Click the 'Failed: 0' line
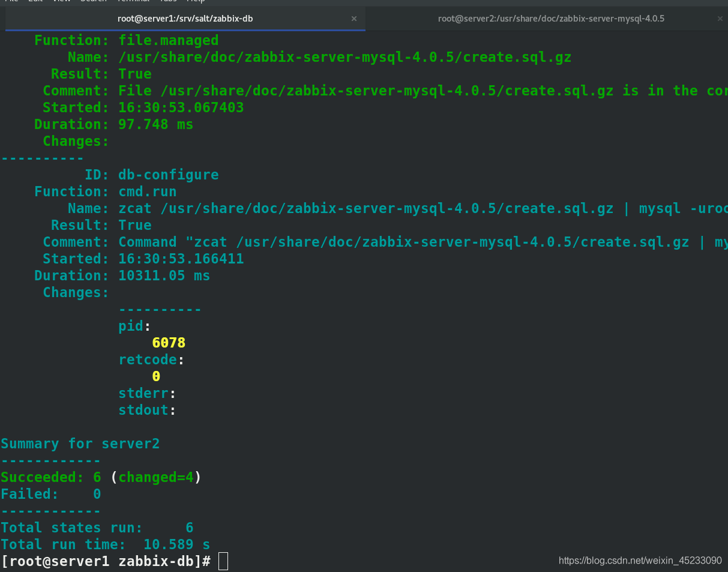 click(51, 494)
